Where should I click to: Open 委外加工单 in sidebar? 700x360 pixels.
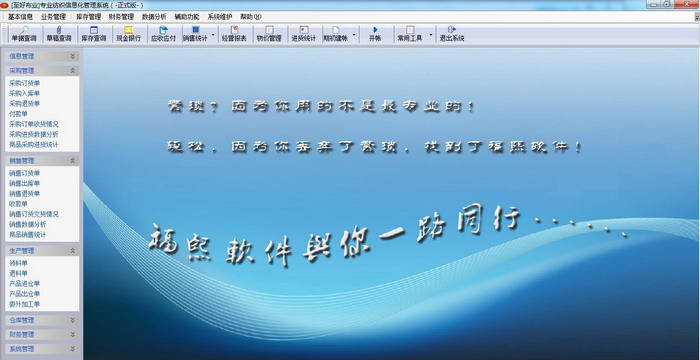tap(25, 304)
